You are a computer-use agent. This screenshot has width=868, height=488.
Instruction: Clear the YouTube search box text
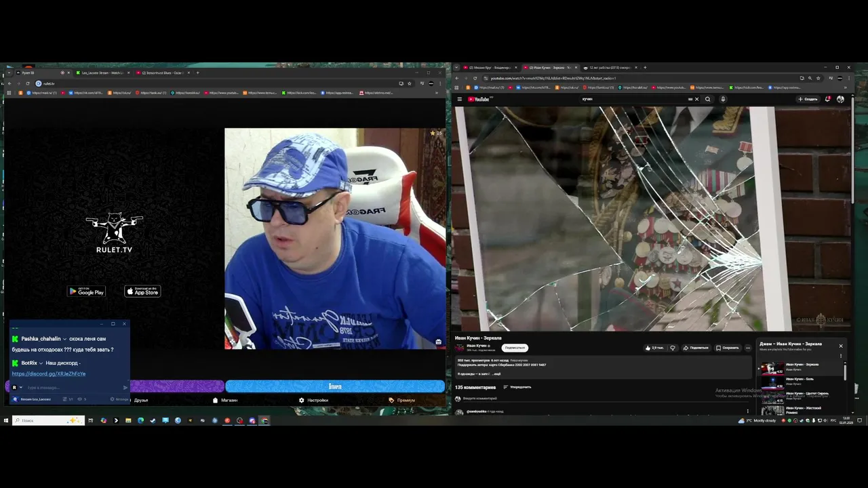(x=696, y=99)
